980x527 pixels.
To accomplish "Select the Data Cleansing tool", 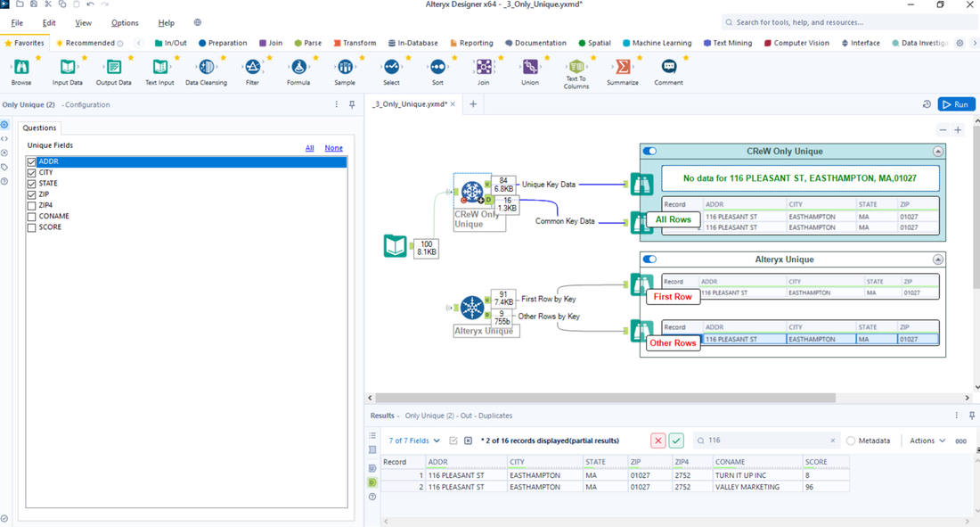I will (x=207, y=66).
